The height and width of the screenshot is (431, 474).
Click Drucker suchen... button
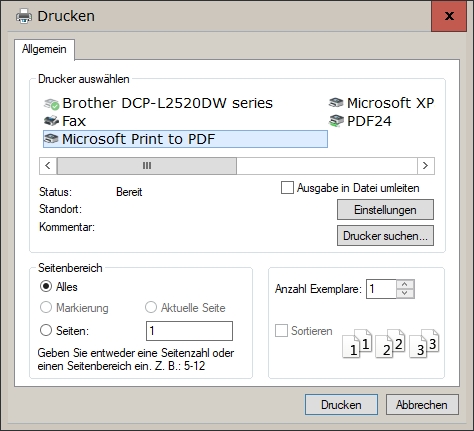[385, 236]
